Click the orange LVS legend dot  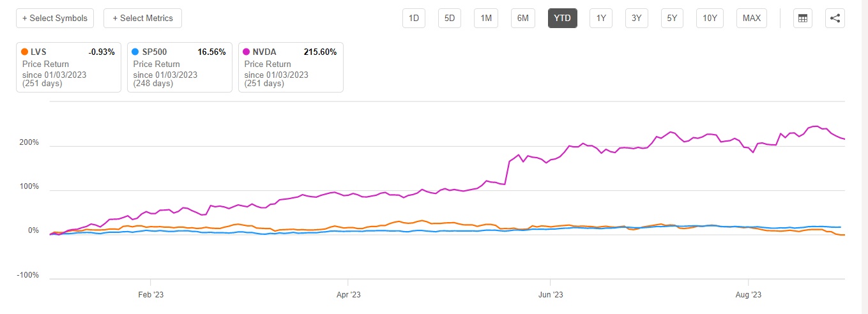[24, 52]
